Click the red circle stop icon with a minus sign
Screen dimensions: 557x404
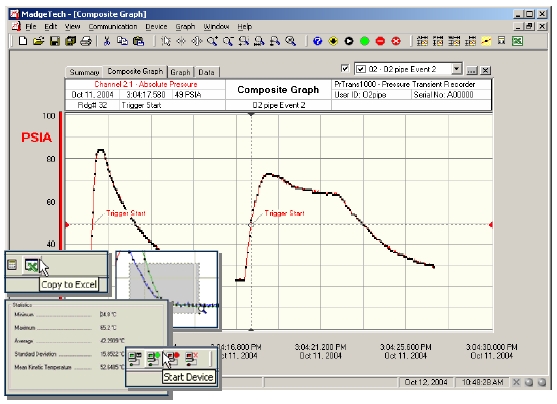point(380,41)
